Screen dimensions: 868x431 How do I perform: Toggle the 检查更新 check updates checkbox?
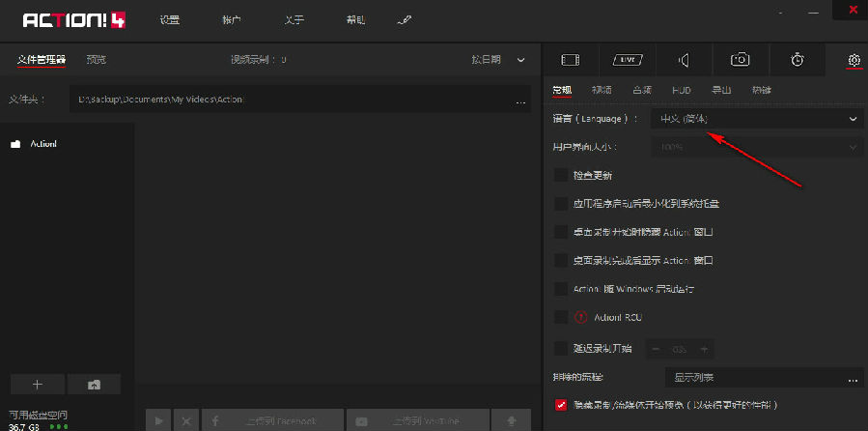pyautogui.click(x=561, y=175)
